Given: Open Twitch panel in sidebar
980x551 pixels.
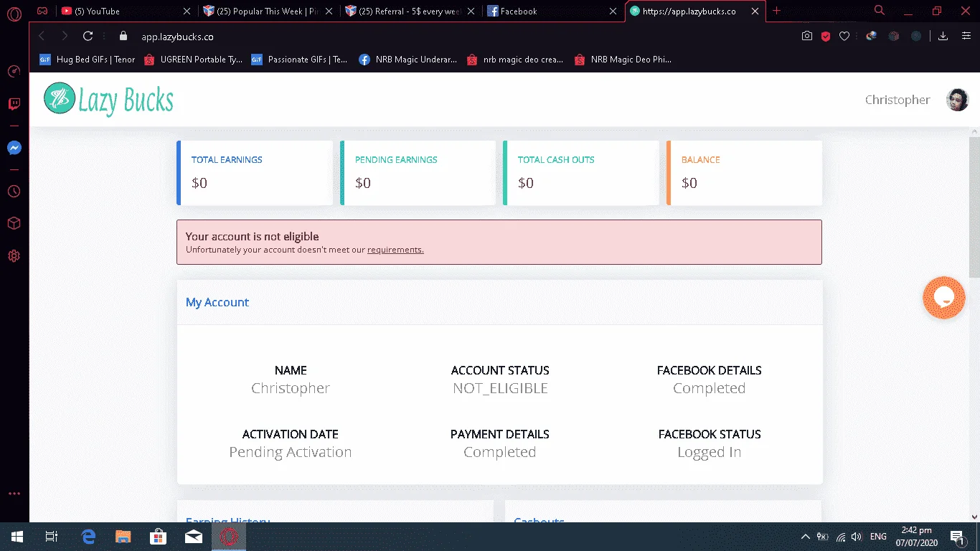Looking at the screenshot, I should [14, 105].
